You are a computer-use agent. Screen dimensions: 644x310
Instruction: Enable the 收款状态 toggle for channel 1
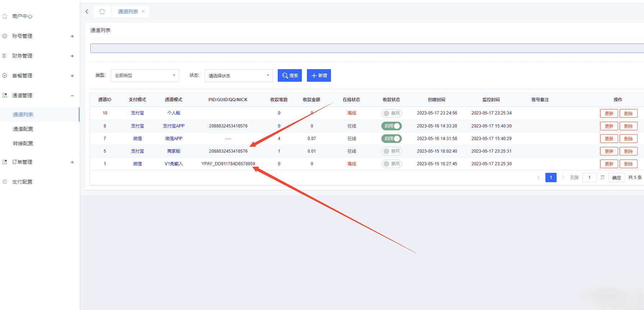pos(391,164)
